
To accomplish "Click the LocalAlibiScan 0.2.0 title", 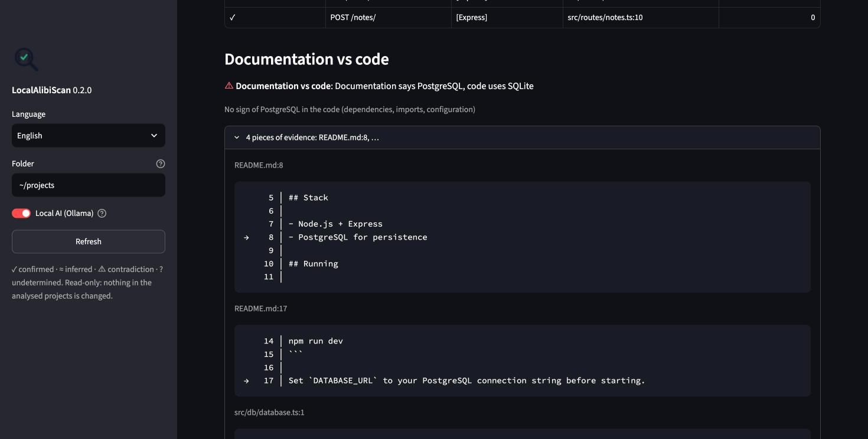I will [x=51, y=90].
